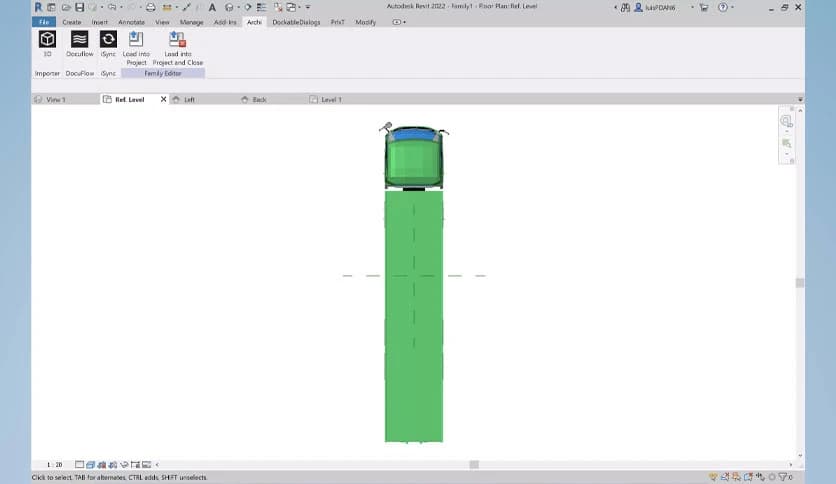Screen dimensions: 836x484
Task: Expand the Help dropdown arrow
Action: coord(732,7)
